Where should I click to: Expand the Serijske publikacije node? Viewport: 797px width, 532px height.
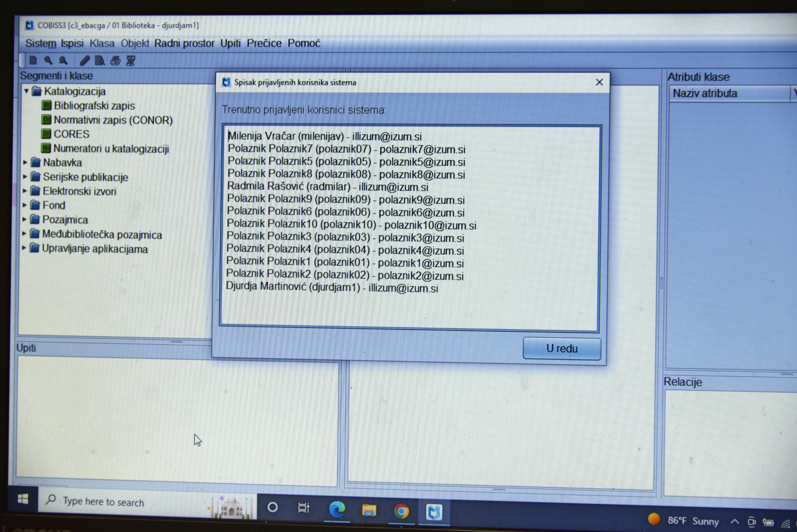25,177
